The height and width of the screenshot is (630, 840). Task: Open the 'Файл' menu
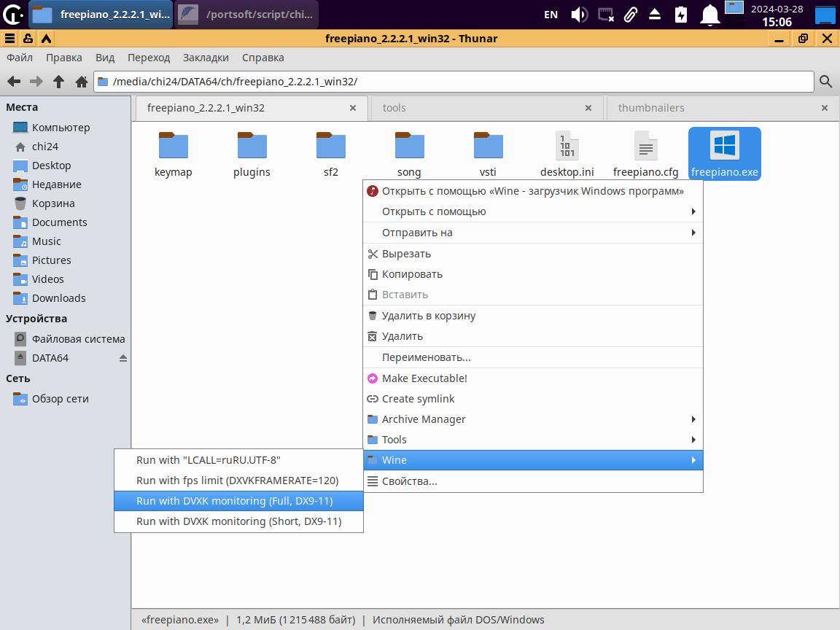[x=20, y=58]
